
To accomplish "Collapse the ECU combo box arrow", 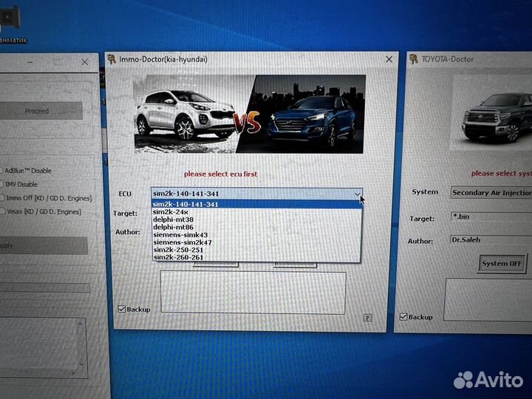I will click(x=358, y=194).
